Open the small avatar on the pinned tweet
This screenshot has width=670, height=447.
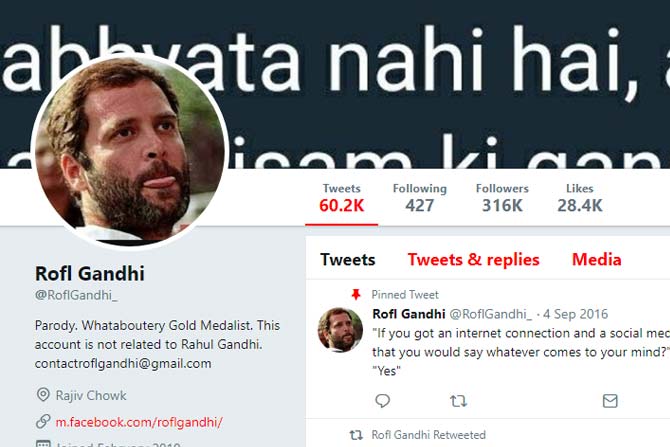[340, 330]
